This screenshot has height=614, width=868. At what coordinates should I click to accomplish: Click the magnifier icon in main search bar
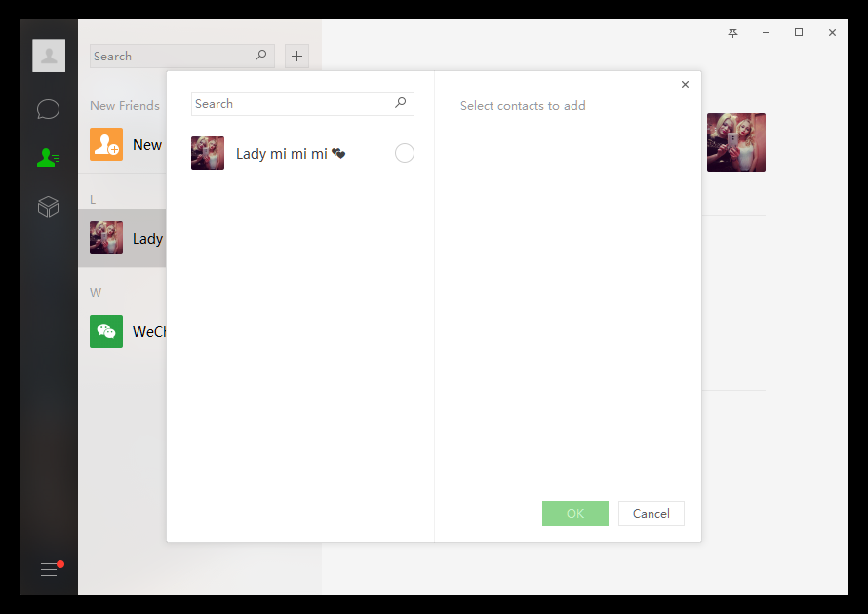(x=260, y=55)
